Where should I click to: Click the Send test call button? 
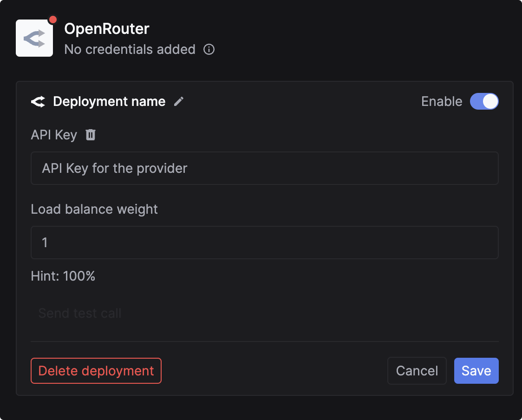click(79, 313)
